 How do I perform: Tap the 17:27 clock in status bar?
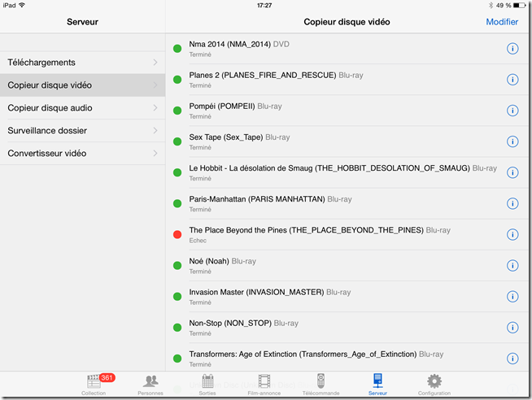pyautogui.click(x=264, y=6)
